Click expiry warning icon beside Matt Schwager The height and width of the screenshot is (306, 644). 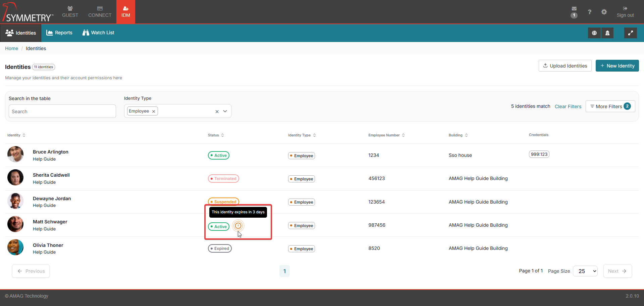click(238, 226)
